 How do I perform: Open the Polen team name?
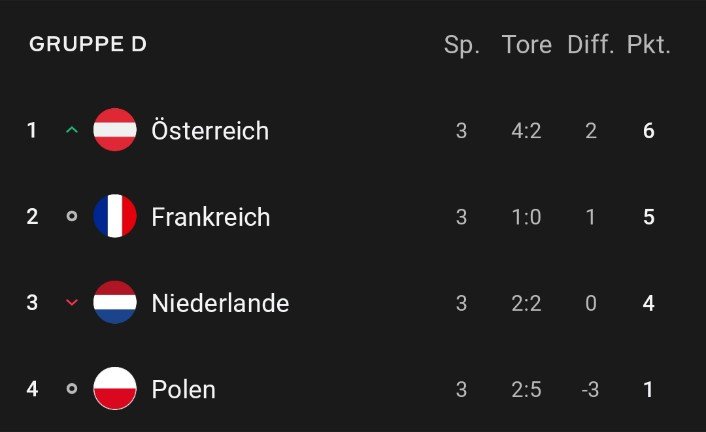point(184,389)
